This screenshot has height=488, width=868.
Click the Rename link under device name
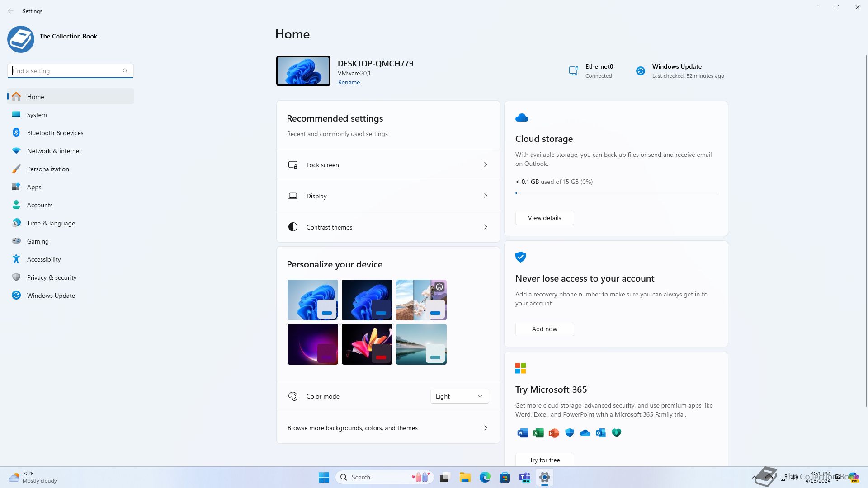click(349, 82)
